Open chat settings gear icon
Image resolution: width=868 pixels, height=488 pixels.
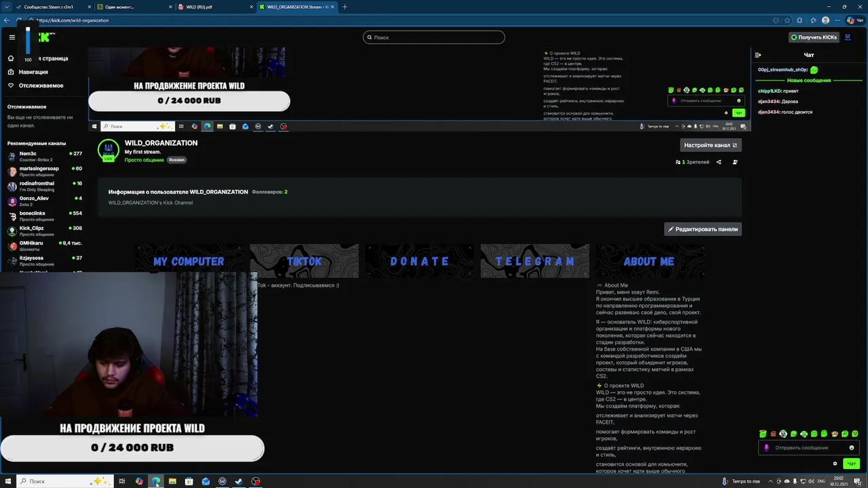pos(835,464)
